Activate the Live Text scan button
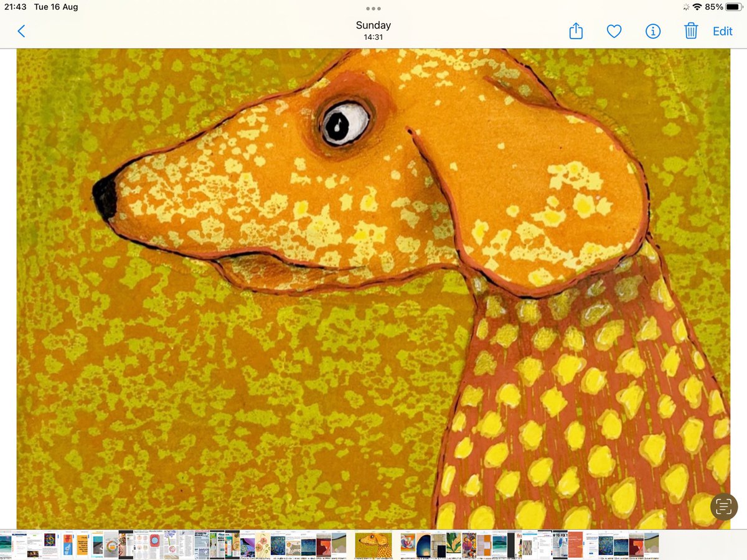The image size is (747, 560). pyautogui.click(x=724, y=506)
